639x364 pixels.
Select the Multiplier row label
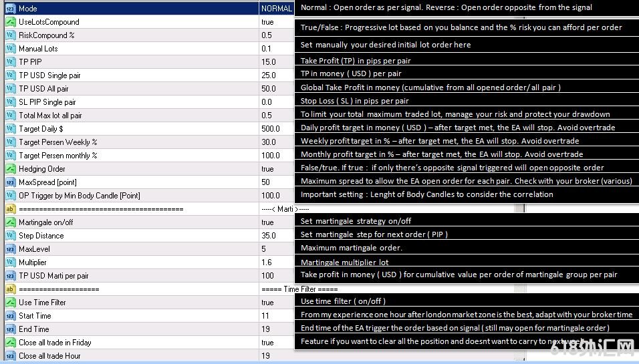[33, 262]
